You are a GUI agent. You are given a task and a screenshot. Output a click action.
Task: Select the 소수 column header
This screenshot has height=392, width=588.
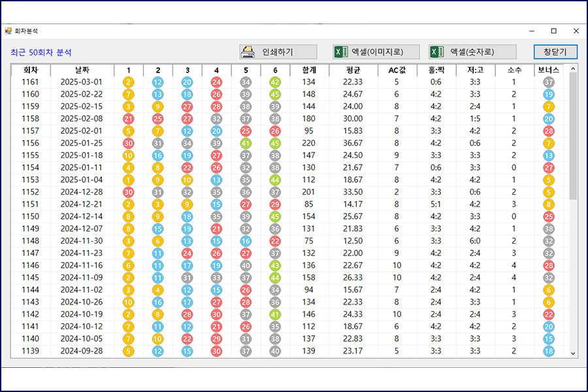pos(515,70)
